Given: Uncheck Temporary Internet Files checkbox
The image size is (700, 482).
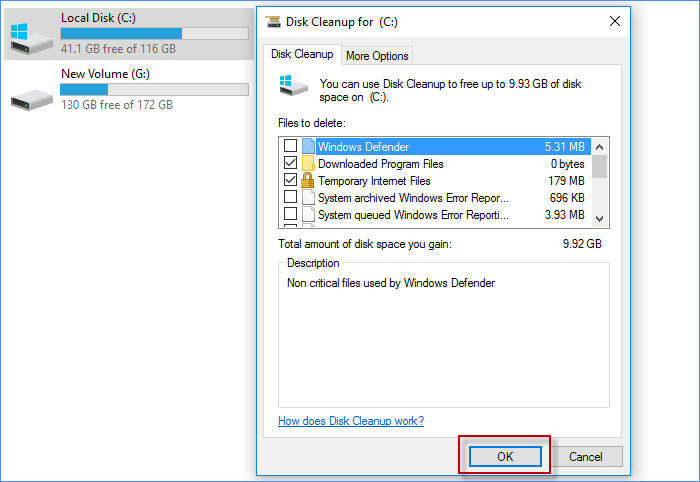Looking at the screenshot, I should 290,179.
